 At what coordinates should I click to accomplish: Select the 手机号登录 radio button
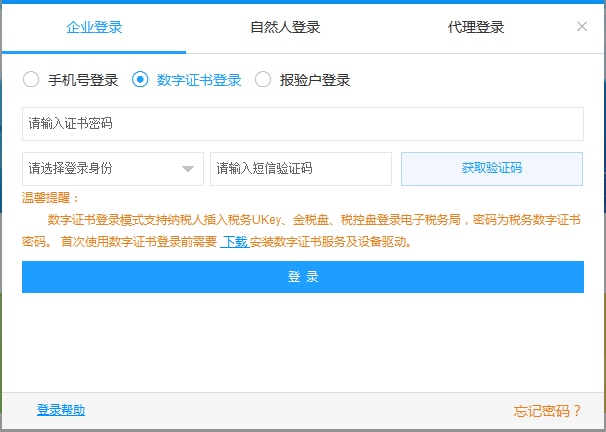[x=31, y=80]
